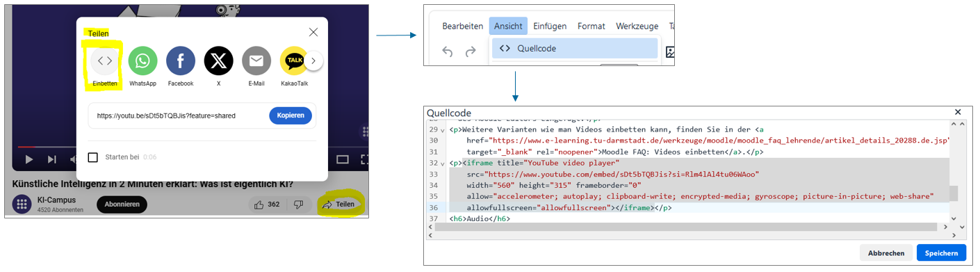Screen dimensions: 980x272
Task: Collapse code line 29 with fold arrow
Action: pyautogui.click(x=443, y=130)
